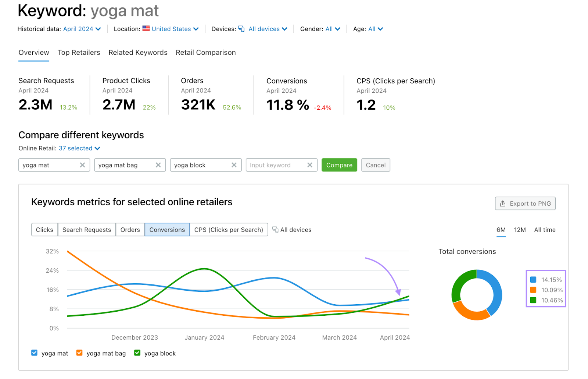This screenshot has width=588, height=379.
Task: Click the blue 14.15% legend swatch
Action: point(533,280)
